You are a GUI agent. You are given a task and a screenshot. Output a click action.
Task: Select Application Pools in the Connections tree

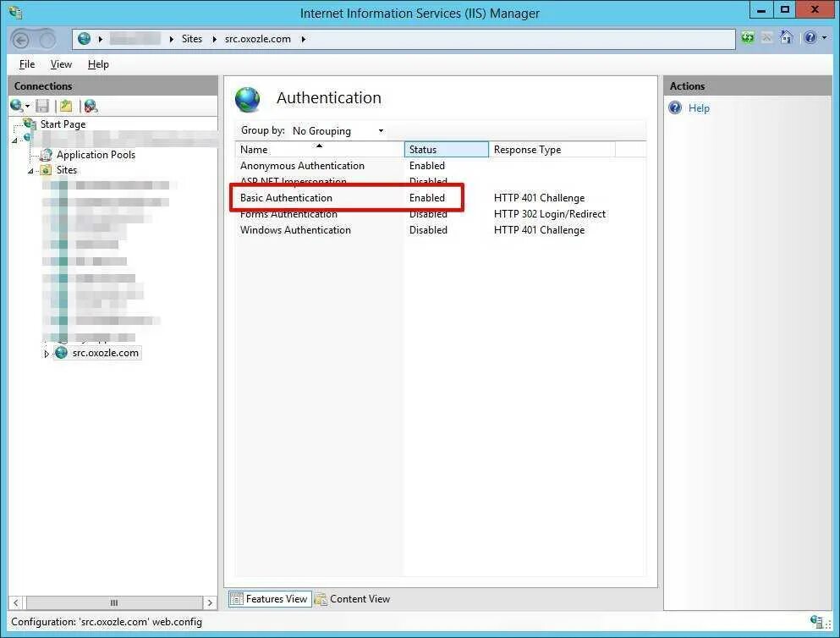pyautogui.click(x=96, y=155)
